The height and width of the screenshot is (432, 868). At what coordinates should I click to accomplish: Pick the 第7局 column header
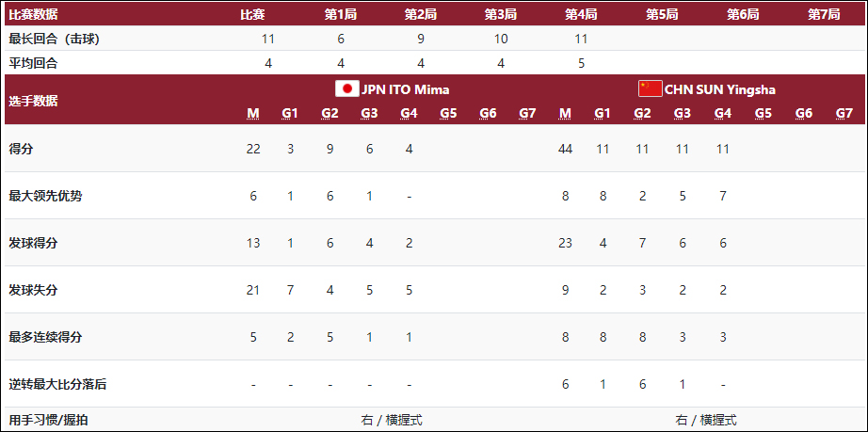coord(824,14)
